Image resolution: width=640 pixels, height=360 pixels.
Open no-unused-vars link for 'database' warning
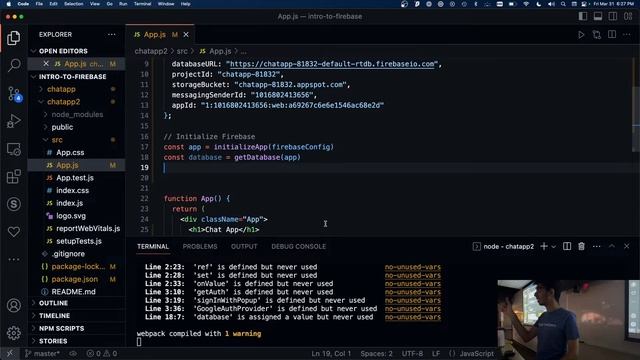tap(413, 317)
